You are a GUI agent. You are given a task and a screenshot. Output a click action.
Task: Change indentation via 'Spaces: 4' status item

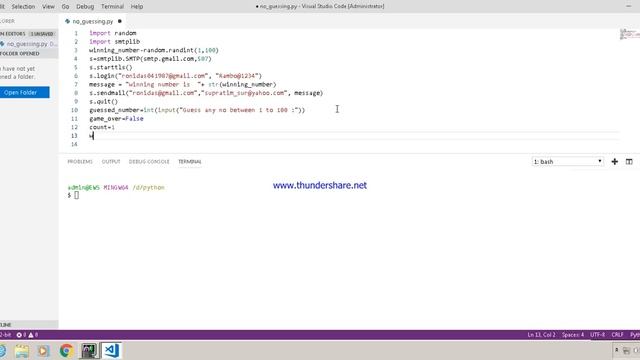tap(573, 335)
